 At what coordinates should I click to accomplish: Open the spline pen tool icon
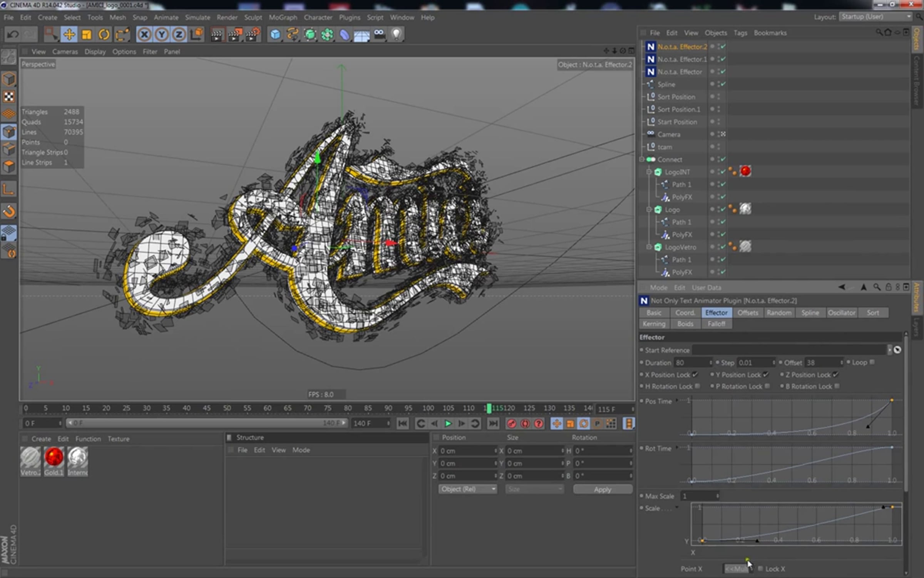293,35
